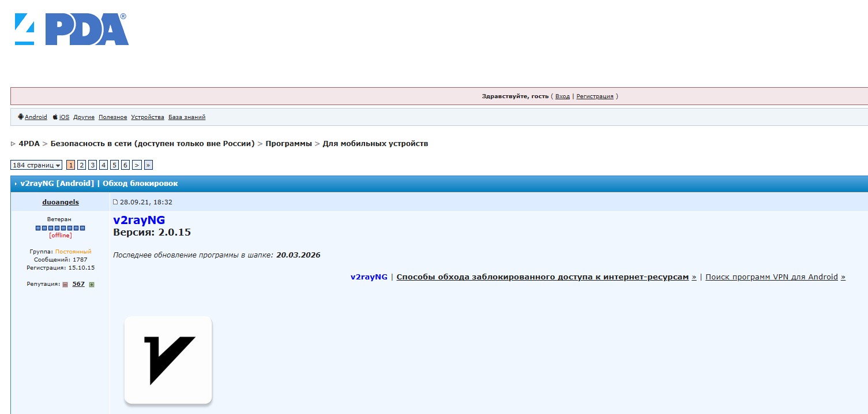Click the next page > button

click(x=137, y=165)
